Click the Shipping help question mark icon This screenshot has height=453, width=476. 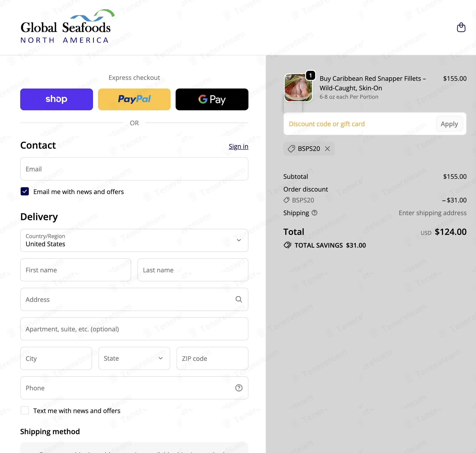[x=314, y=213]
